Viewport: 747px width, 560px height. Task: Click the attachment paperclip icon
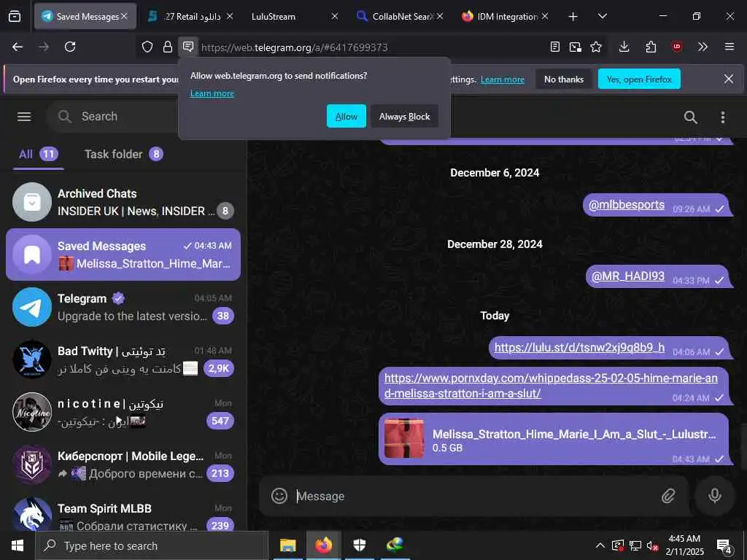[668, 496]
